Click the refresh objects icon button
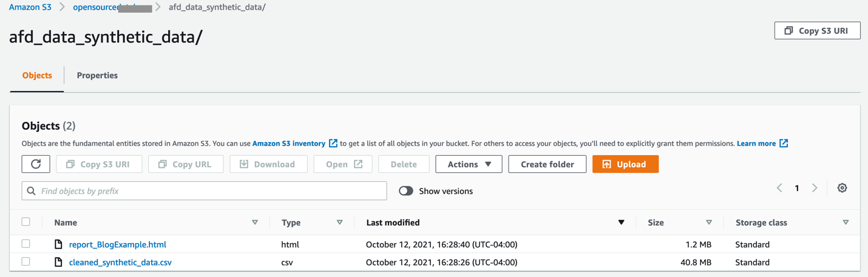The image size is (868, 277). pyautogui.click(x=36, y=164)
